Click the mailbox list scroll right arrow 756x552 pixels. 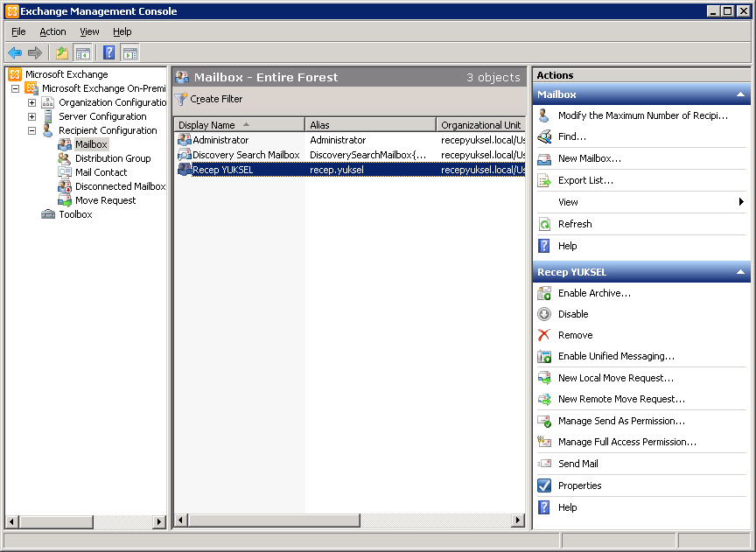(518, 521)
